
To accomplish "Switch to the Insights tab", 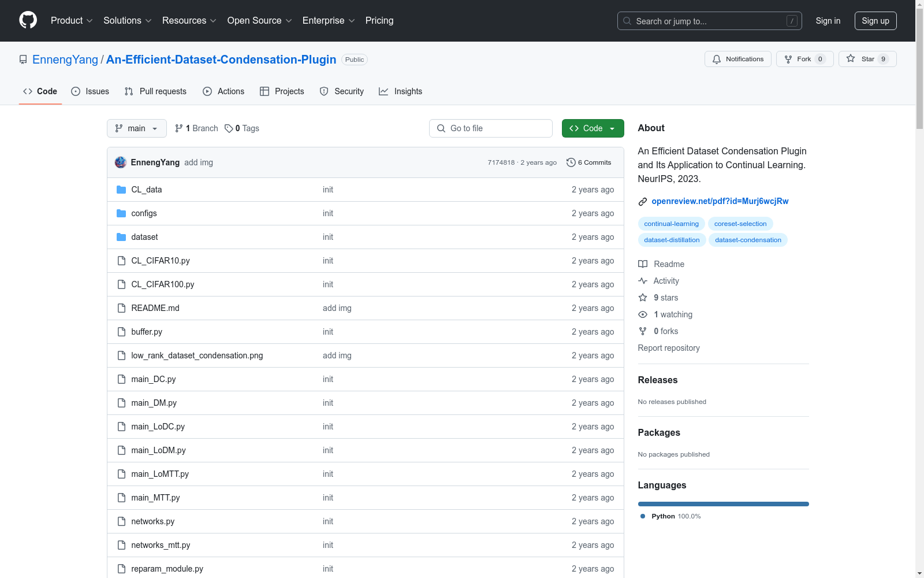I will [401, 91].
